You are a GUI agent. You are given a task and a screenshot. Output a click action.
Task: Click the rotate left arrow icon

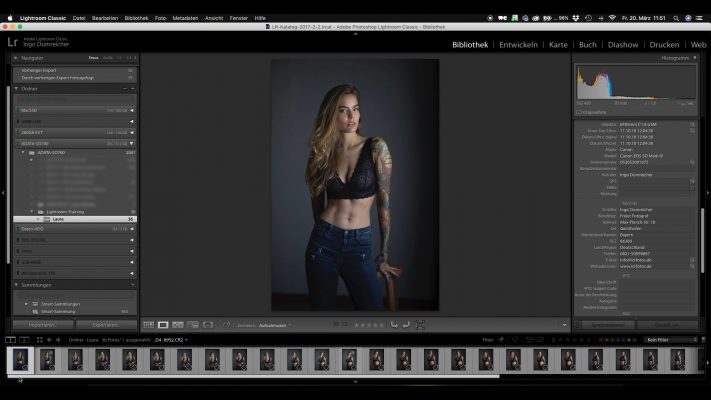(x=394, y=325)
